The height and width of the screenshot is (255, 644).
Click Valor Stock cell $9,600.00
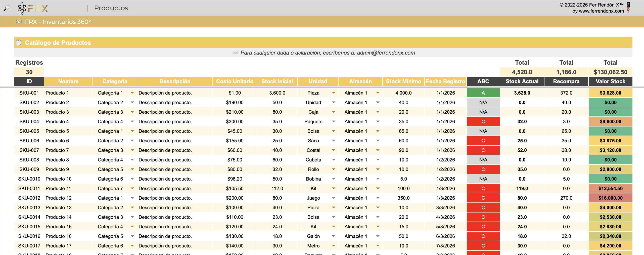tap(610, 121)
